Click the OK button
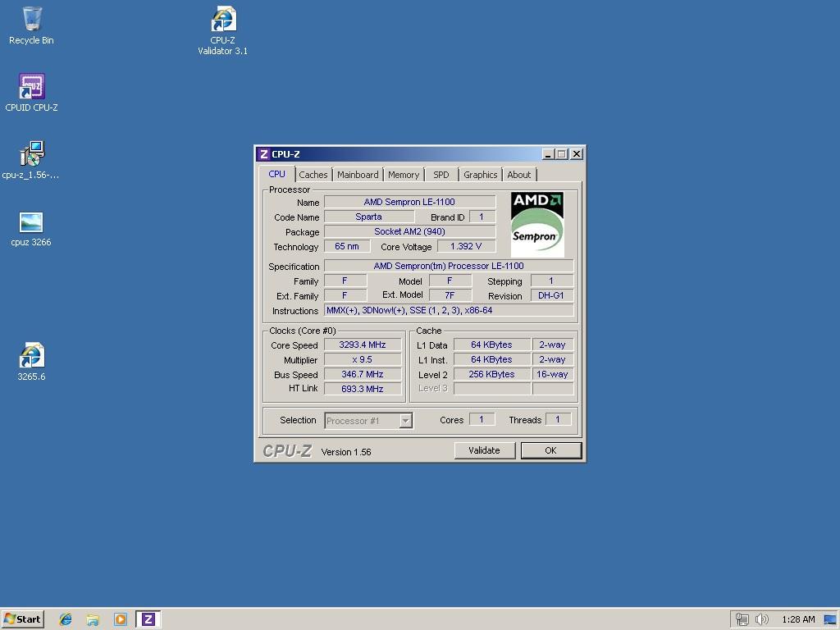The image size is (840, 630). [x=550, y=450]
